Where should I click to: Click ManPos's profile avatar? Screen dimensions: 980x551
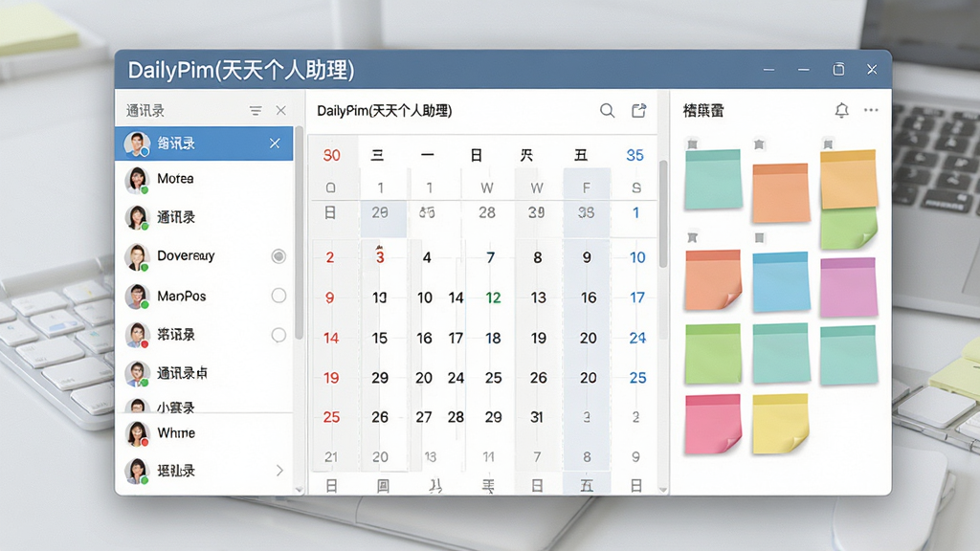[x=137, y=297]
